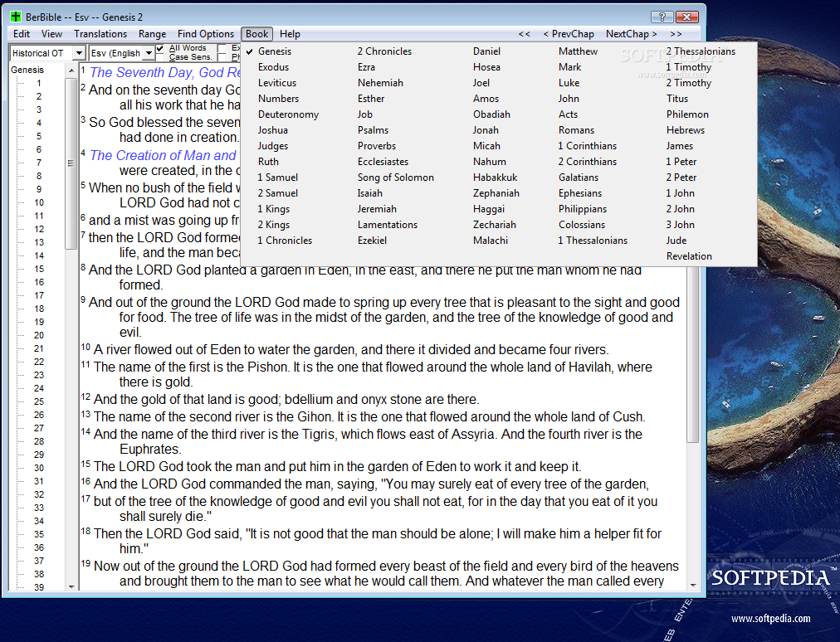This screenshot has height=642, width=840.
Task: Choose Exodus from the book list
Action: [x=273, y=67]
